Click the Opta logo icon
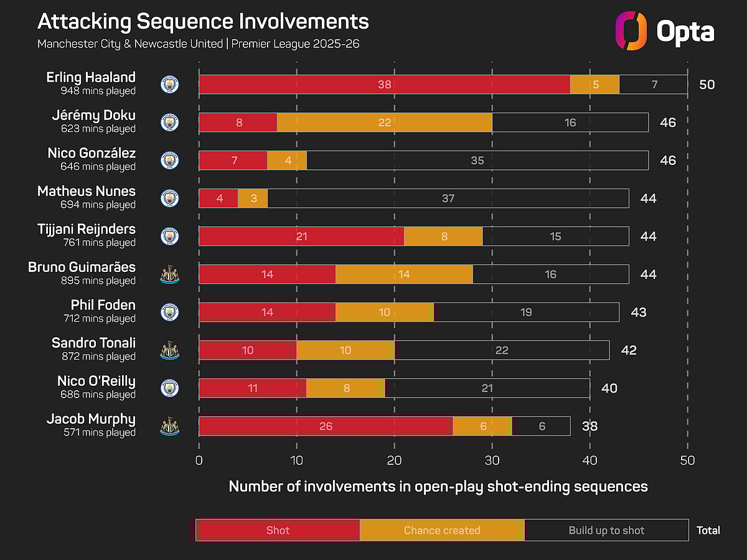The width and height of the screenshot is (747, 560). click(x=631, y=30)
